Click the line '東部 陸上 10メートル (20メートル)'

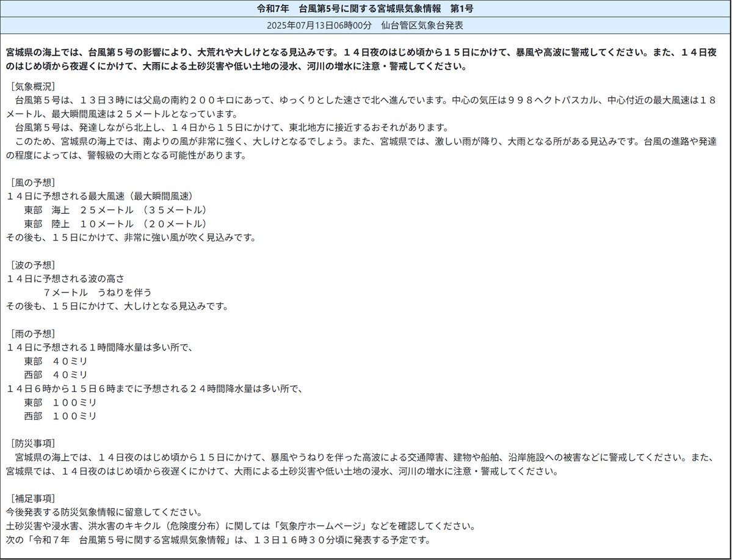coord(115,224)
